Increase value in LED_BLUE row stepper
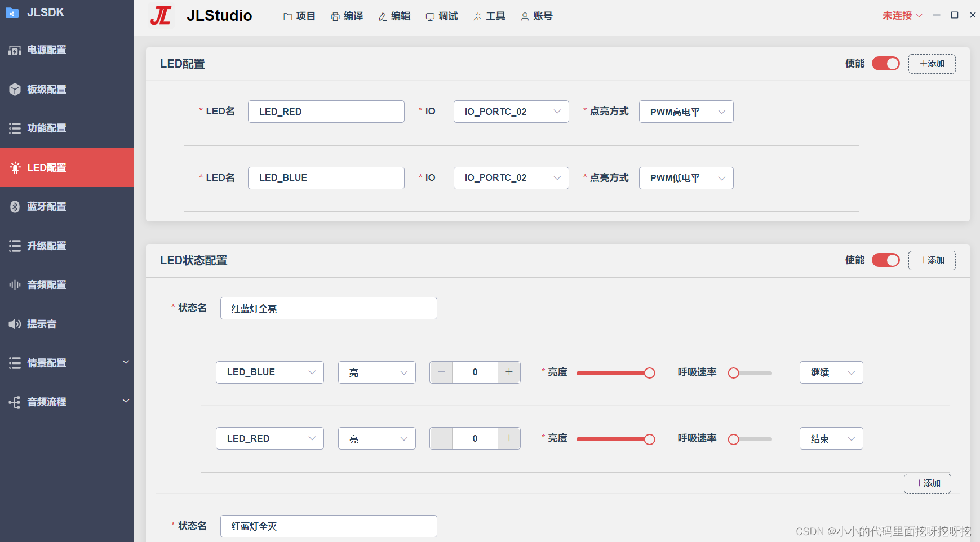This screenshot has height=542, width=980. (509, 372)
